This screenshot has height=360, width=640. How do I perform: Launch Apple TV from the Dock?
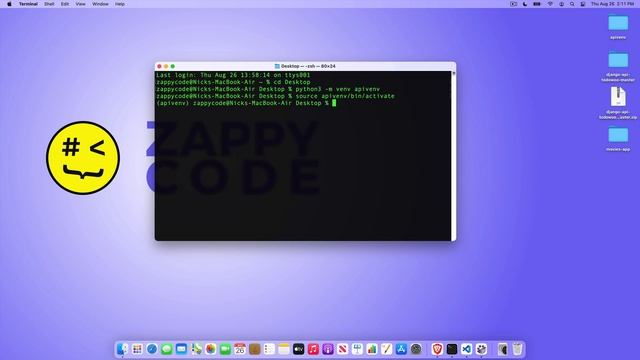pos(299,349)
